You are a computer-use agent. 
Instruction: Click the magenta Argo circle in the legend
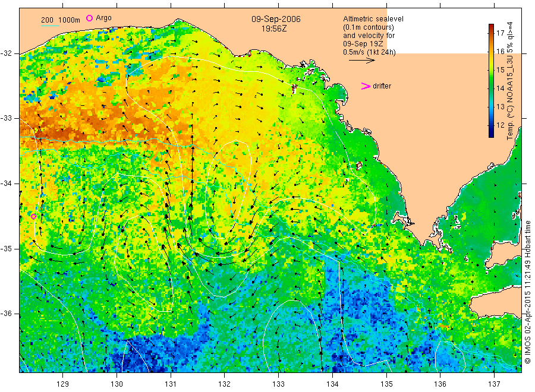coord(89,18)
